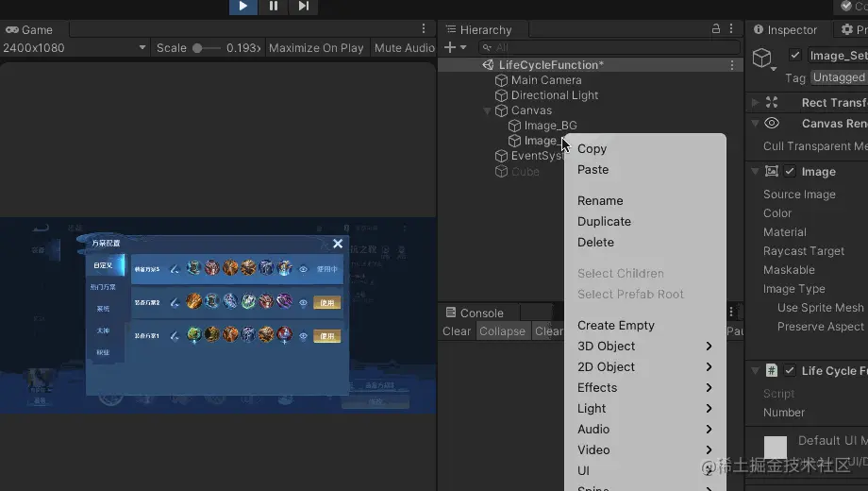Close the dialog in the Game view
The image size is (868, 491).
click(338, 244)
